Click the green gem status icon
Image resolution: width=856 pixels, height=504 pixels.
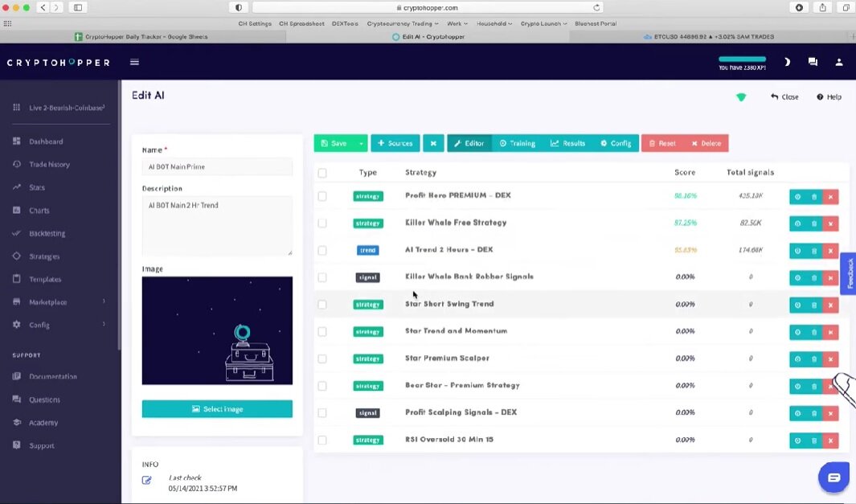tap(741, 97)
